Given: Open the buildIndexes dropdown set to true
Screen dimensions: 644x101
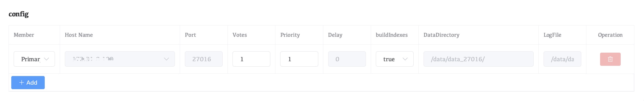Looking at the screenshot, I should coord(395,59).
